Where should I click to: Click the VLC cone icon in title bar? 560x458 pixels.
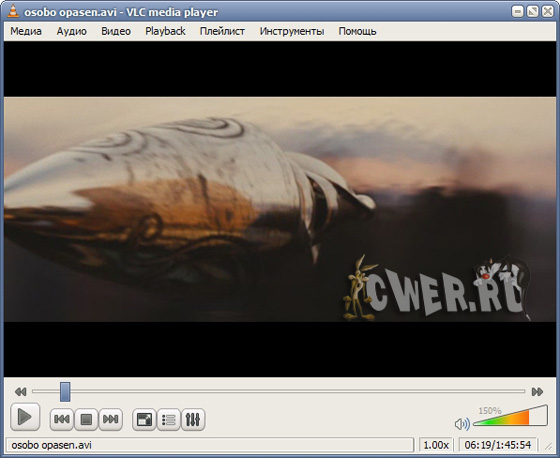click(13, 11)
